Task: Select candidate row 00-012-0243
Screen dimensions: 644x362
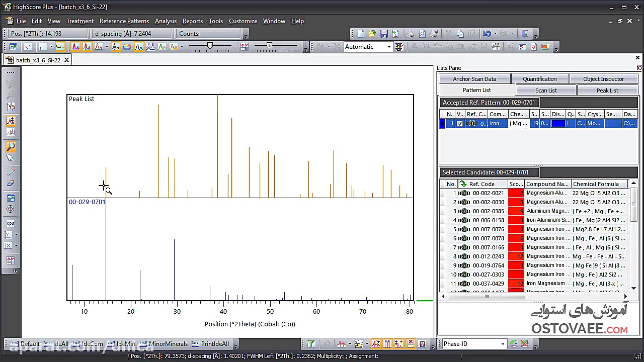Action: point(488,256)
